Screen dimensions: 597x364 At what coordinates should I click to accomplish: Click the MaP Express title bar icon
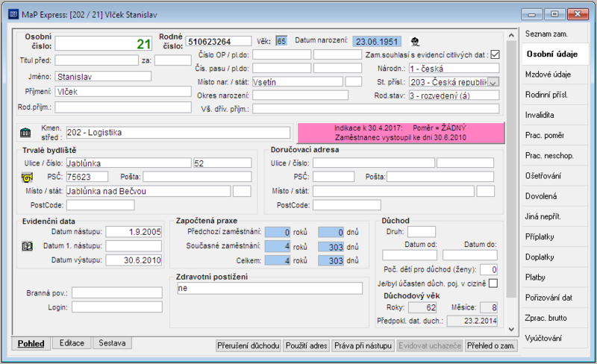(13, 14)
